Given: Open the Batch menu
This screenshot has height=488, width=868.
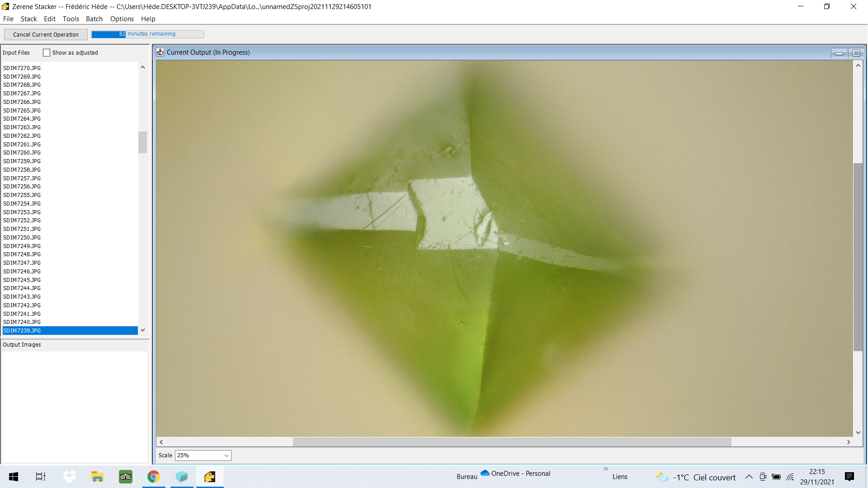Looking at the screenshot, I should click(94, 19).
